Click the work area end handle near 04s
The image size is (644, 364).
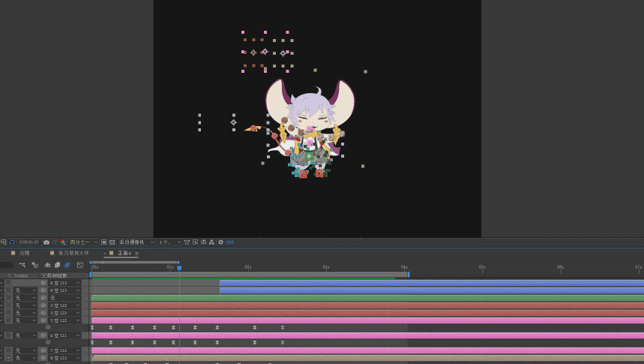click(409, 275)
